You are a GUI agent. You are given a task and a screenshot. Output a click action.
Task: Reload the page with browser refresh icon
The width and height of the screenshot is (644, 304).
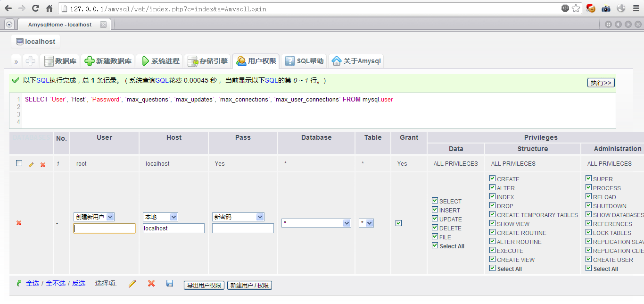(35, 8)
